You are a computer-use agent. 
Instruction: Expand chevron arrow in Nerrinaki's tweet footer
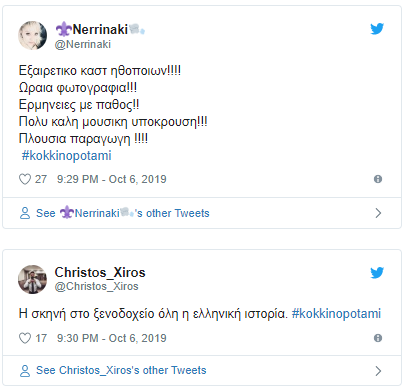tap(378, 213)
